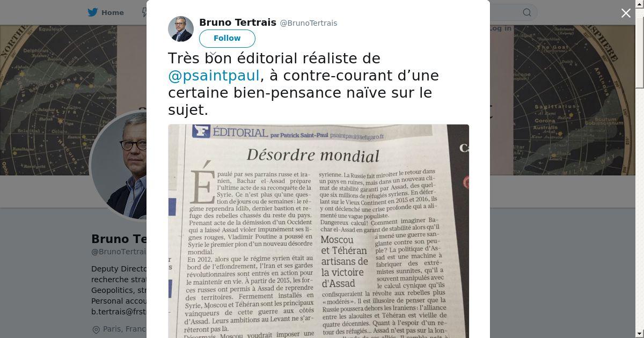Click the location pin icon beside Paris

click(x=96, y=329)
